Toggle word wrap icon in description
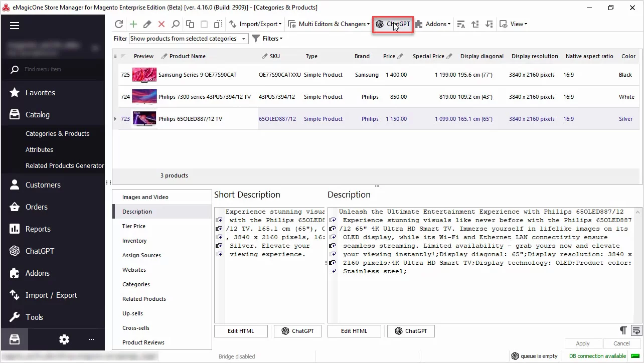 (636, 330)
